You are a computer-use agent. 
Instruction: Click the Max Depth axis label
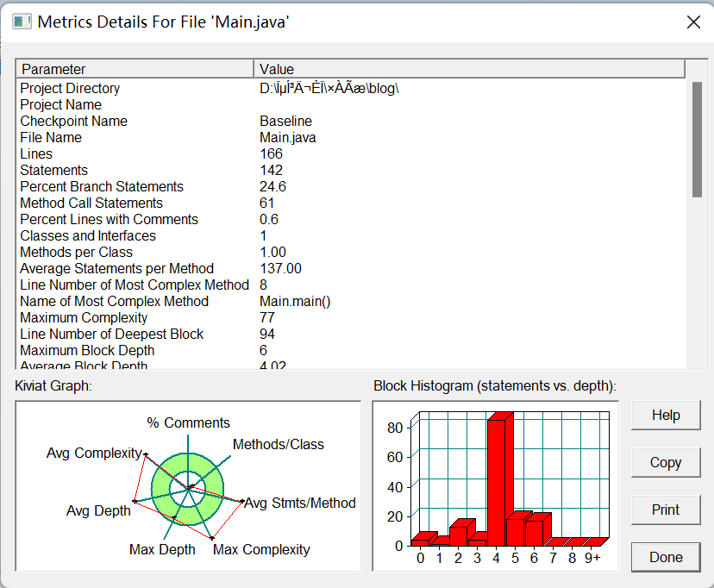click(162, 549)
